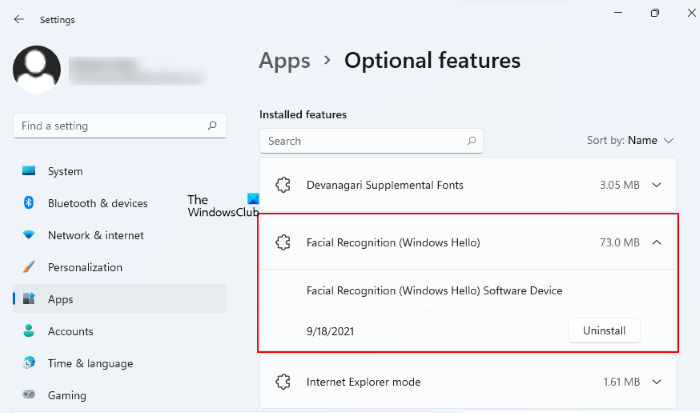
Task: Select the Personalization brush icon
Action: coord(28,267)
